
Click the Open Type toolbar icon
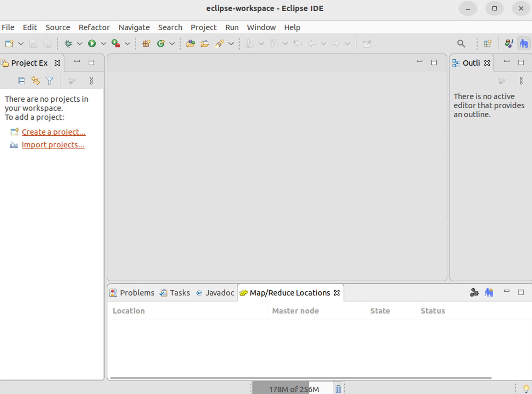pos(190,43)
